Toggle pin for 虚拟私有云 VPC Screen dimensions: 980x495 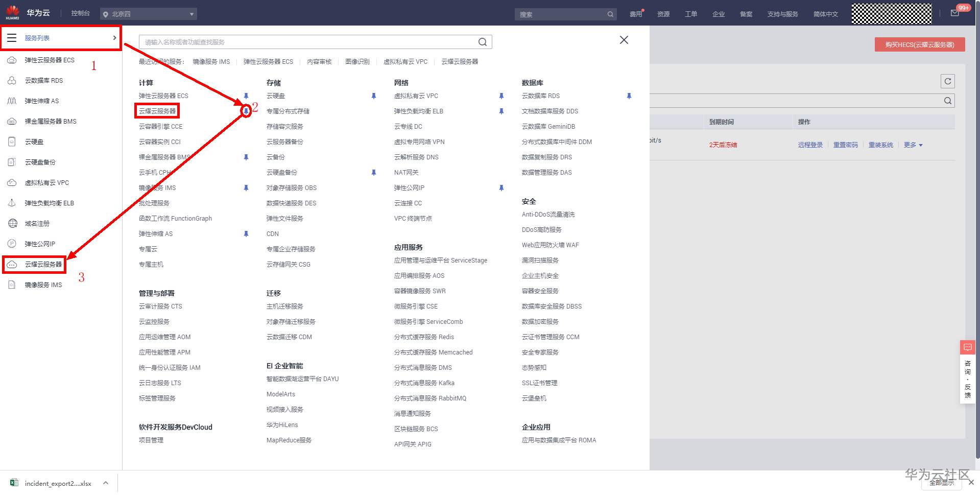point(501,96)
